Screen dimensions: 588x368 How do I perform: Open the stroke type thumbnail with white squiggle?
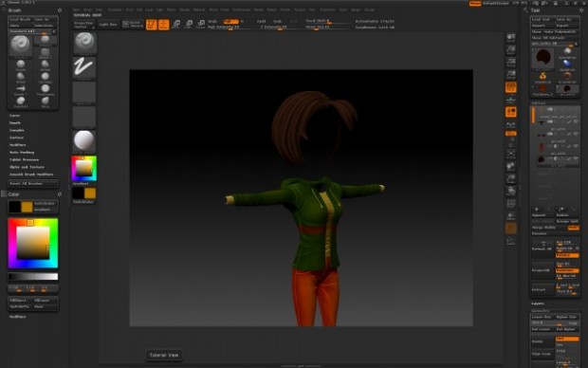point(84,68)
